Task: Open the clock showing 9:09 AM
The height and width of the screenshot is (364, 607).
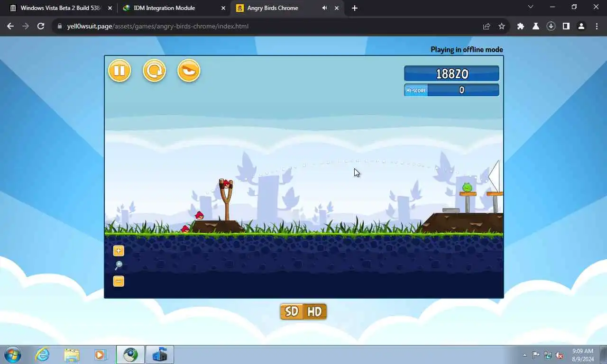Action: click(583, 355)
